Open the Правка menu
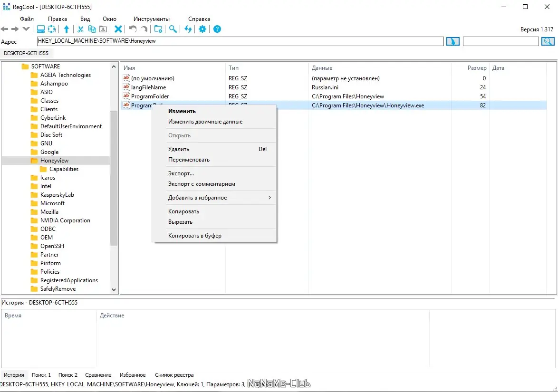The image size is (558, 392). point(58,19)
